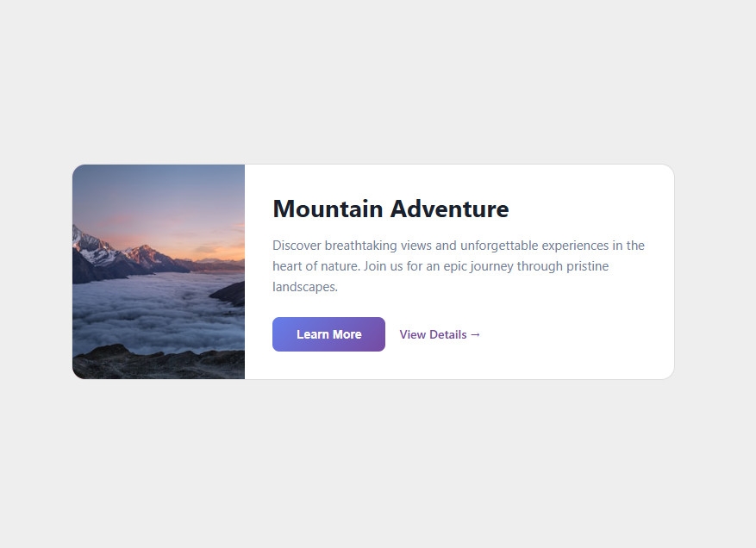This screenshot has height=548, width=756.
Task: Click the arrow in View Details
Action: click(x=474, y=334)
